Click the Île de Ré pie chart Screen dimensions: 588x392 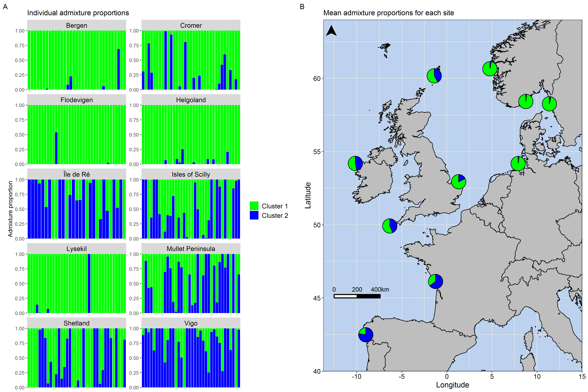(436, 281)
